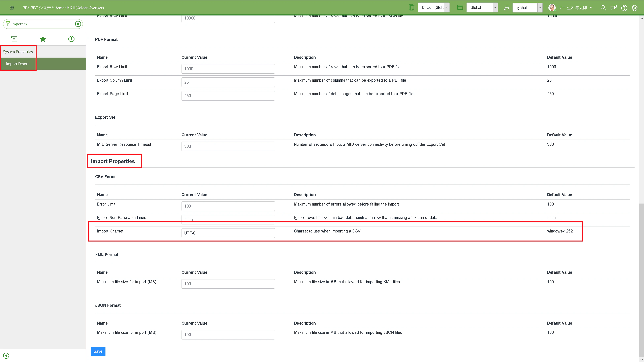Open the Global application scope dropdown
Image resolution: width=644 pixels, height=362 pixels.
click(x=482, y=7)
